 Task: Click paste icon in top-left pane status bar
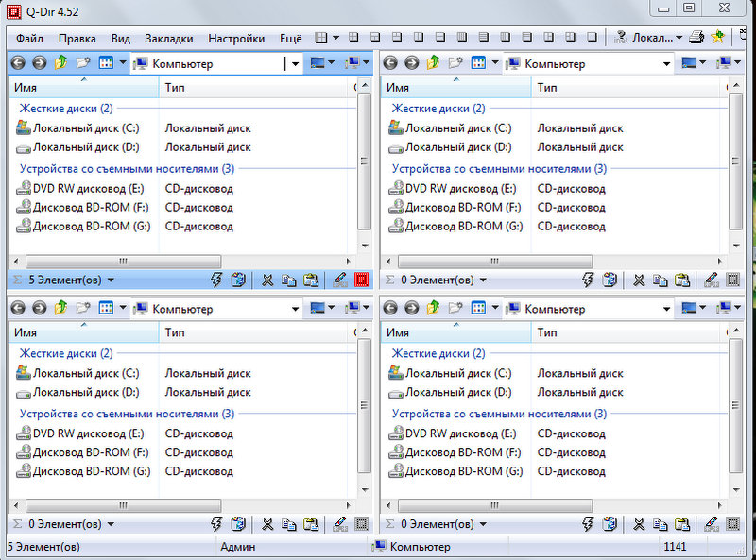coord(311,280)
